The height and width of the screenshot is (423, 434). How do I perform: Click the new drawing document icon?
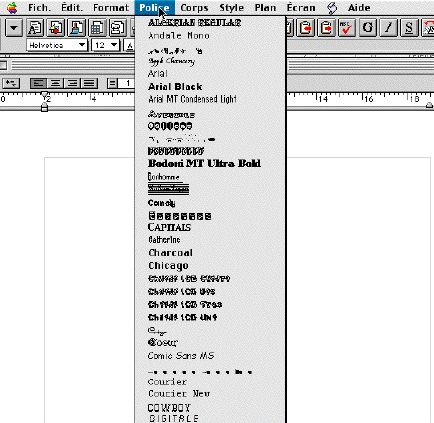pos(56,27)
